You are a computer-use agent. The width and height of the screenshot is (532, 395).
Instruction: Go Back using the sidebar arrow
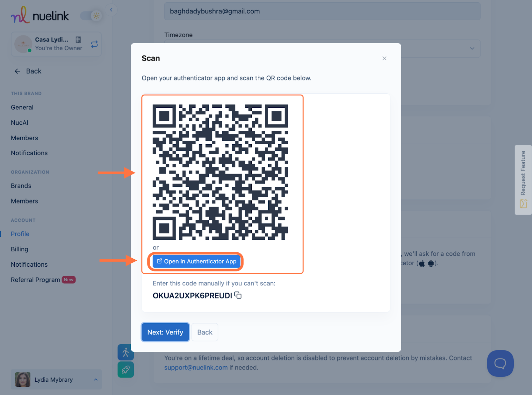[x=28, y=71]
